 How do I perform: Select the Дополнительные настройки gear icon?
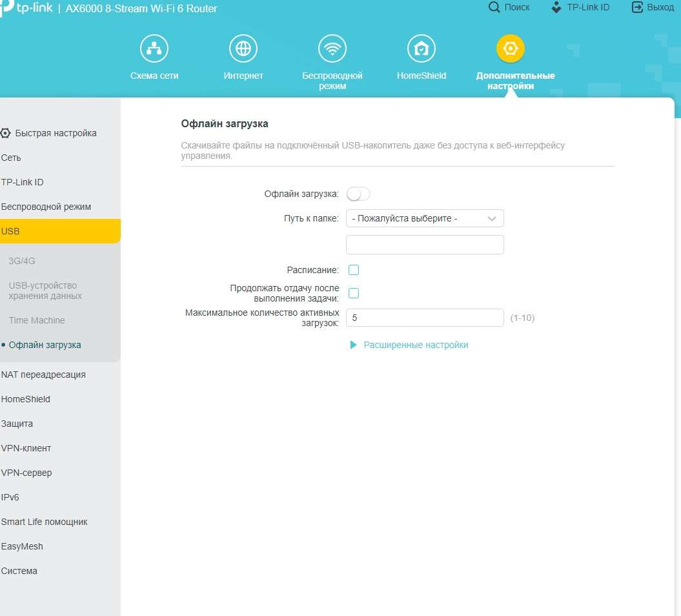point(511,49)
